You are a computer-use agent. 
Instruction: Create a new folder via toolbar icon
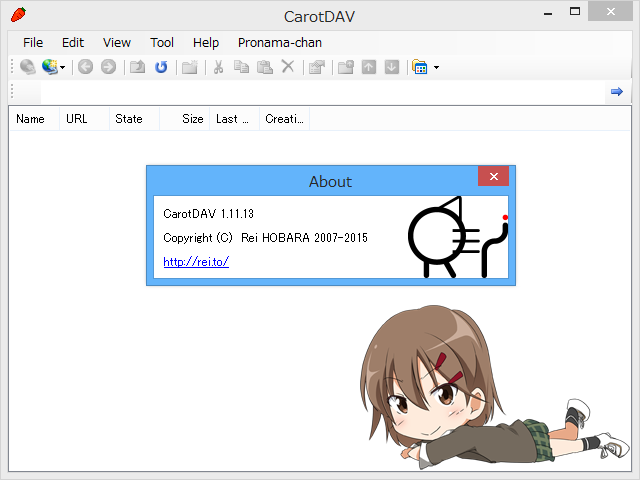[190, 67]
